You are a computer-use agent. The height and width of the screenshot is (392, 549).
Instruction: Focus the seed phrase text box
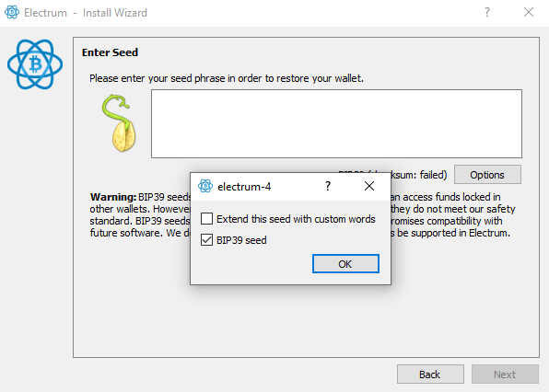coord(336,124)
